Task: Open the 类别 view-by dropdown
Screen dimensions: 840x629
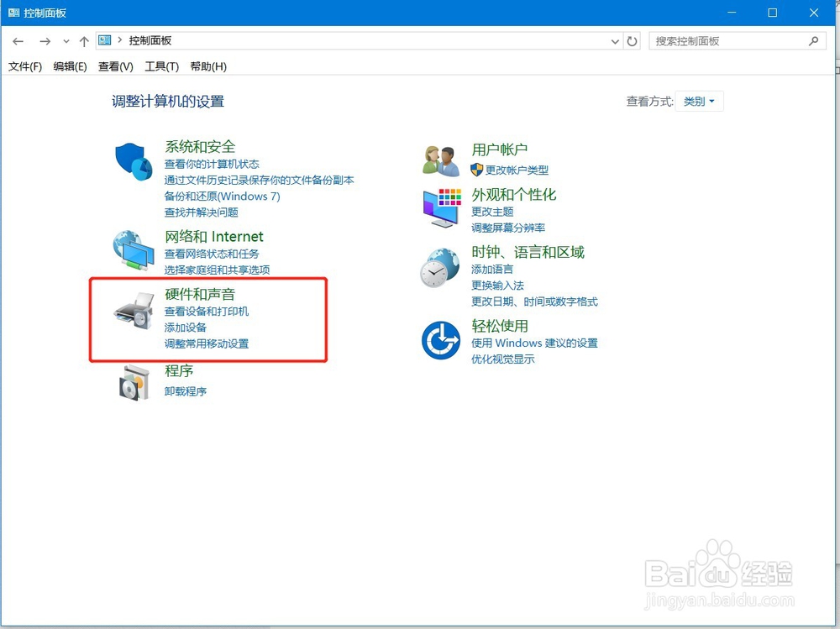Action: tap(699, 102)
